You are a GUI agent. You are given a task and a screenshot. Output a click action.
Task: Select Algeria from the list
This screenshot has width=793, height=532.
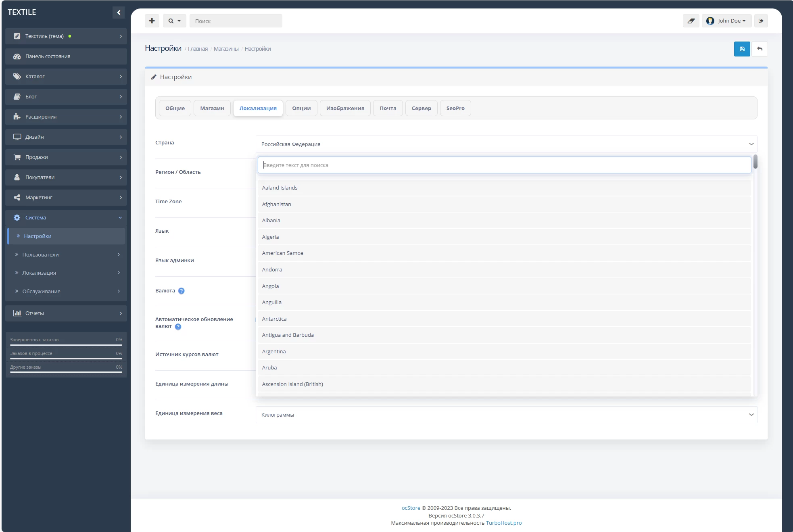point(504,237)
